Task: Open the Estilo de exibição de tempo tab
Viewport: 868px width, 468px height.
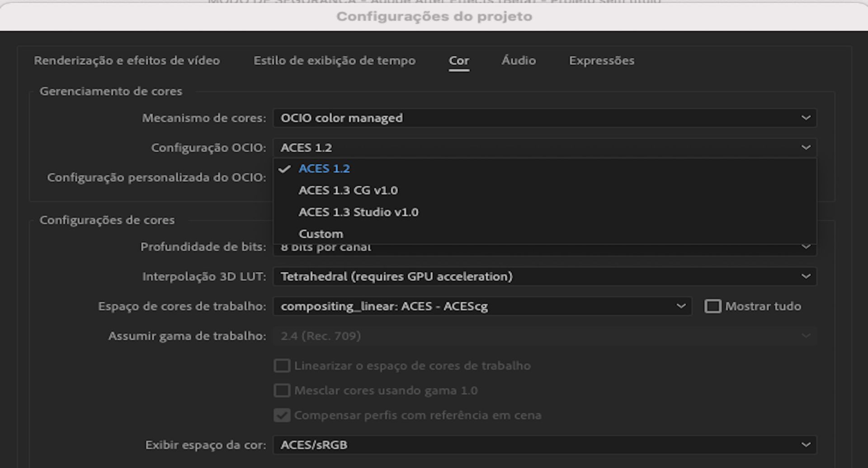Action: click(335, 61)
